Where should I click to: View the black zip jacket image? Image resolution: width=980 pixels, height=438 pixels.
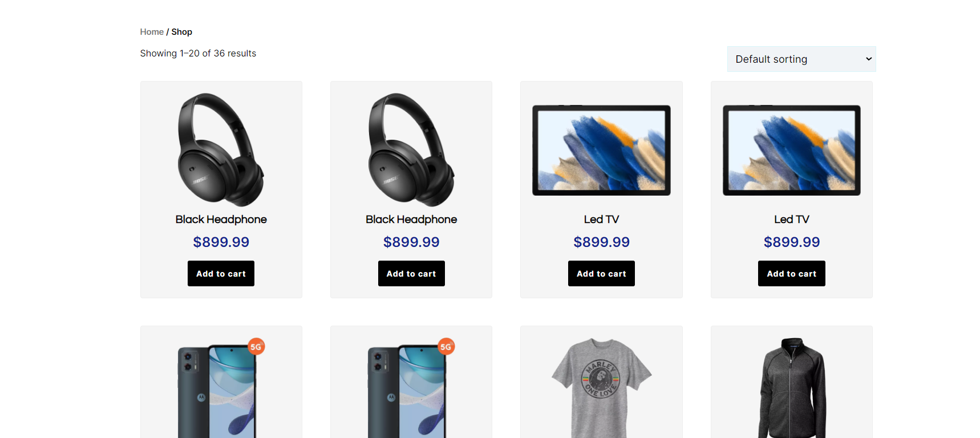point(792,388)
